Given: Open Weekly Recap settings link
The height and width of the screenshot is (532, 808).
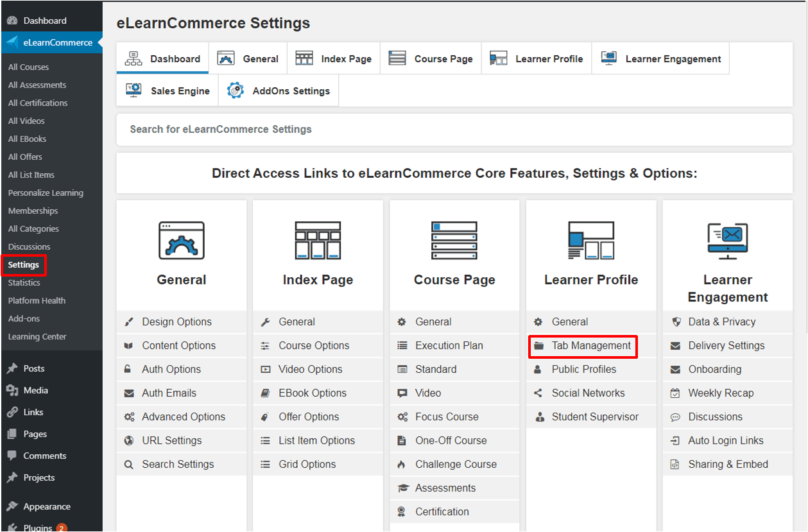Looking at the screenshot, I should click(x=721, y=393).
